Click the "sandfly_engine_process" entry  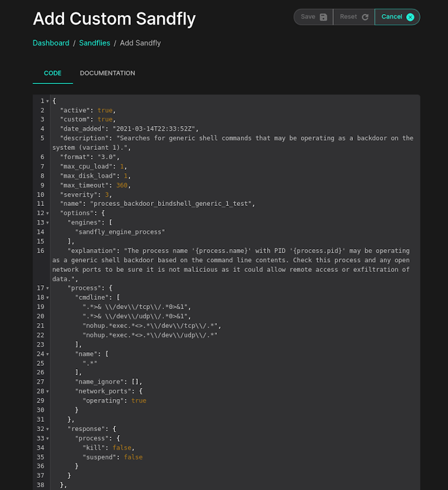(x=120, y=232)
